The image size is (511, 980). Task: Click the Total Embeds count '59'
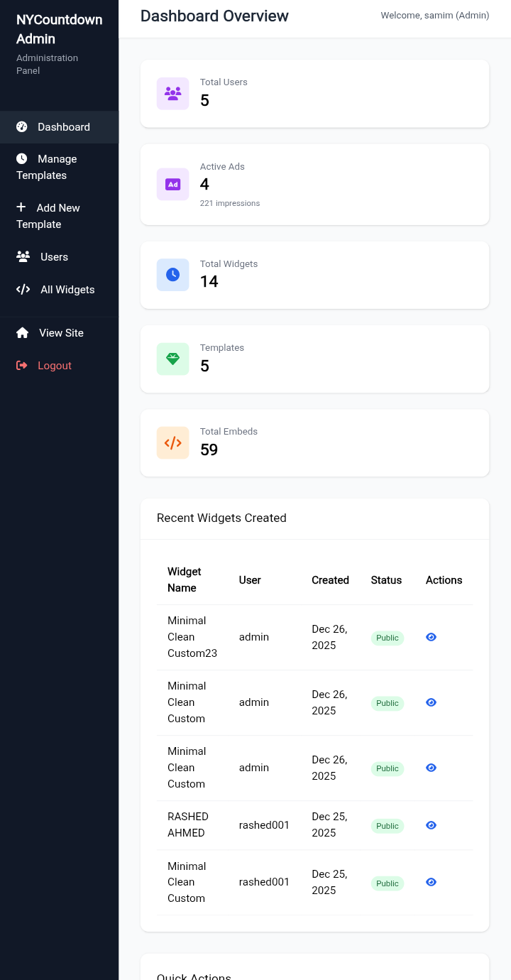coord(209,450)
